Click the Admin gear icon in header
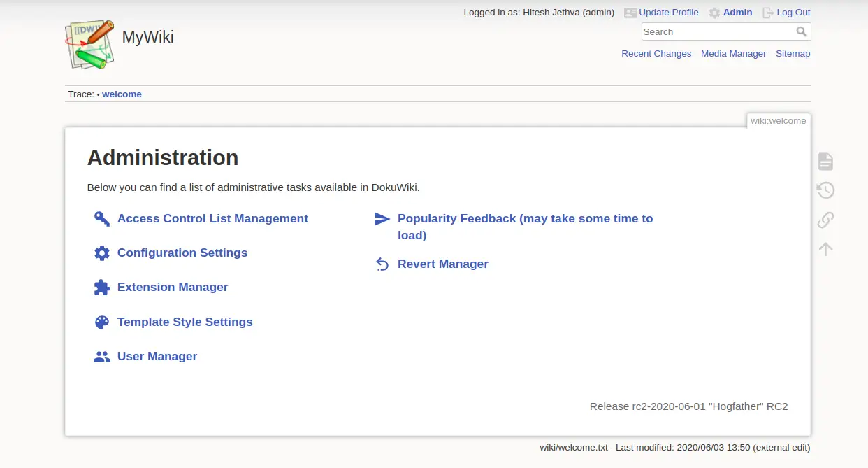The width and height of the screenshot is (868, 468). 714,13
